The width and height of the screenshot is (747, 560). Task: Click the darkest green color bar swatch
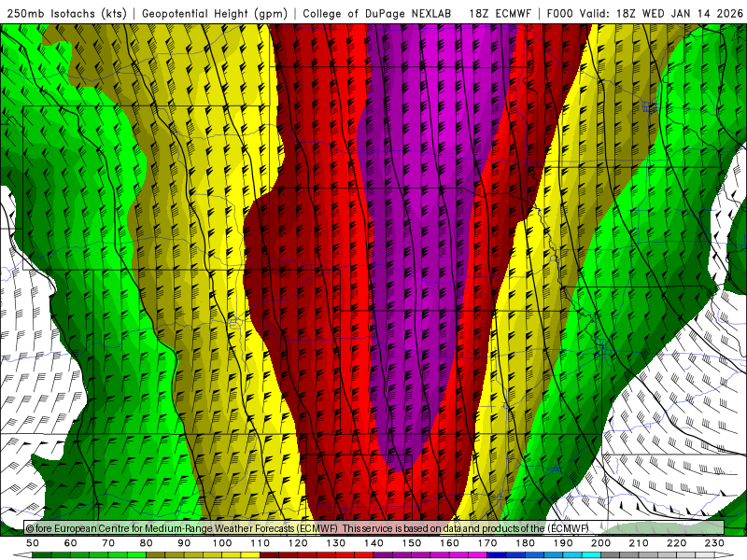(x=42, y=555)
